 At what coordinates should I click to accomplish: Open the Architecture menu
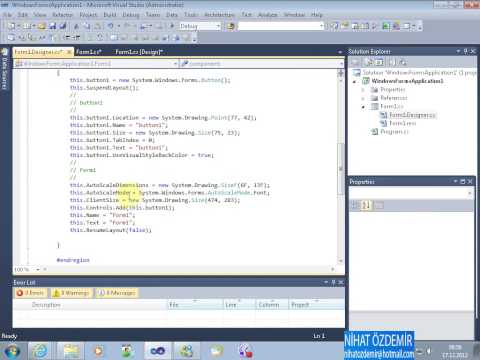click(219, 15)
